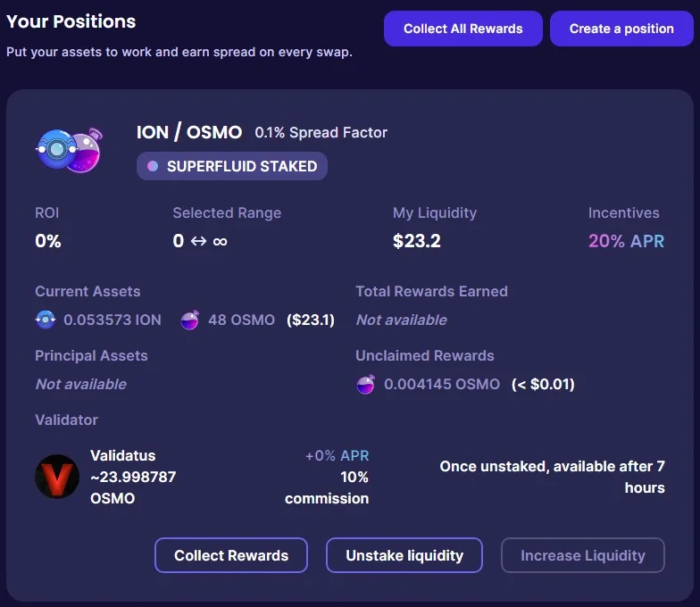Click the Increase Liquidity button

[583, 555]
